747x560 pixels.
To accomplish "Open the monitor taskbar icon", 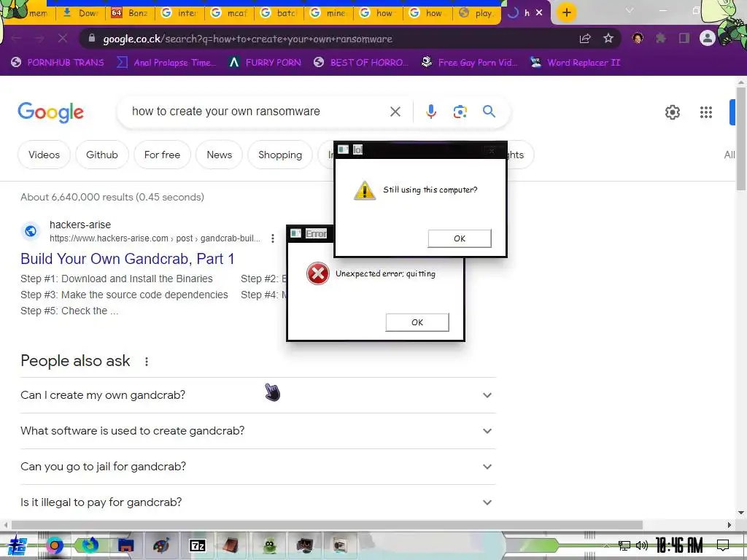I will (305, 545).
